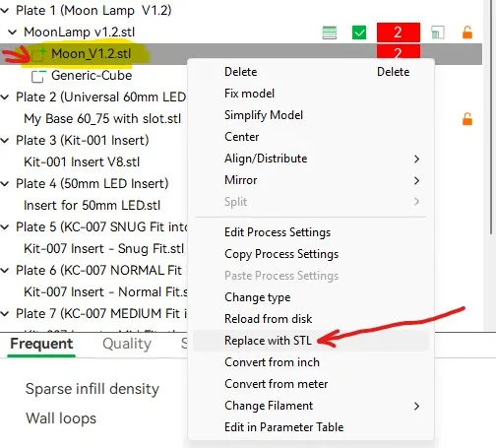Collapse the MoonLamp v1.2.stl object tree

point(13,32)
